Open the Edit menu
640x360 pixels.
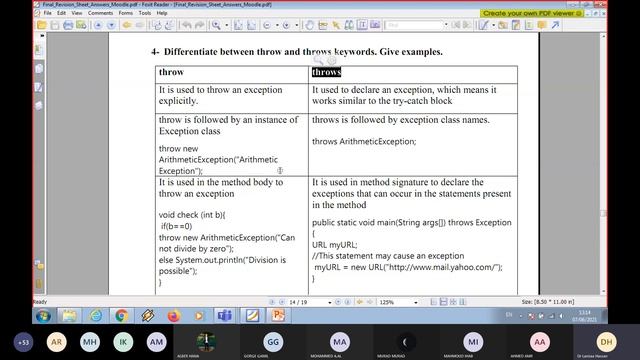61,13
